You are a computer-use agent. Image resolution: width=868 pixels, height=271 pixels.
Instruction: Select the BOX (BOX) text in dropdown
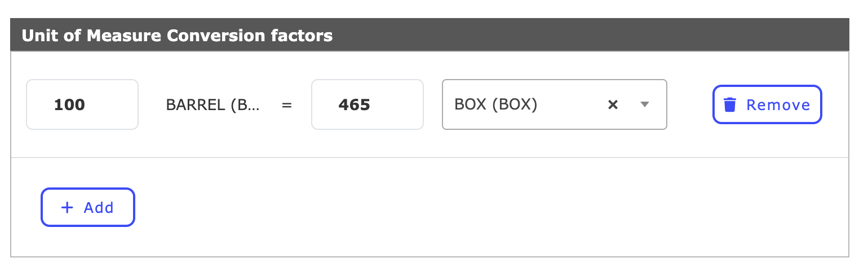[496, 104]
